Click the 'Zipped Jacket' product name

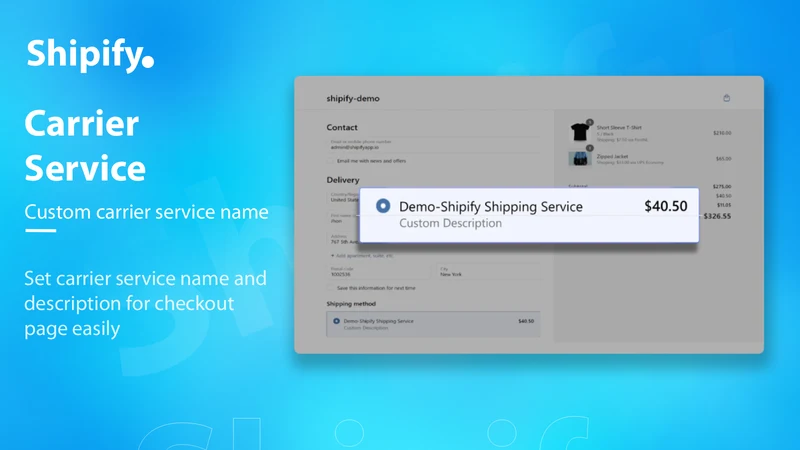point(612,157)
